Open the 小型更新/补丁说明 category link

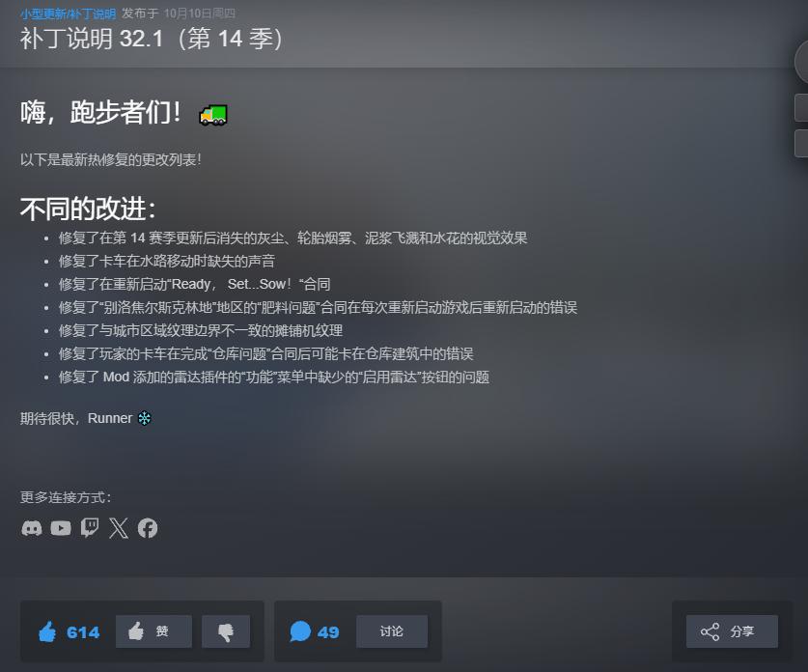pyautogui.click(x=68, y=14)
